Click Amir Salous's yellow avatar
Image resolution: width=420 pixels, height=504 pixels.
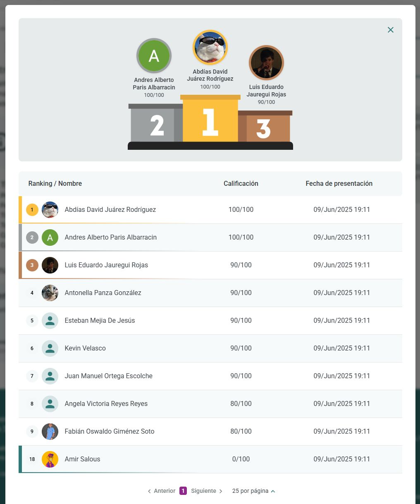click(x=50, y=459)
